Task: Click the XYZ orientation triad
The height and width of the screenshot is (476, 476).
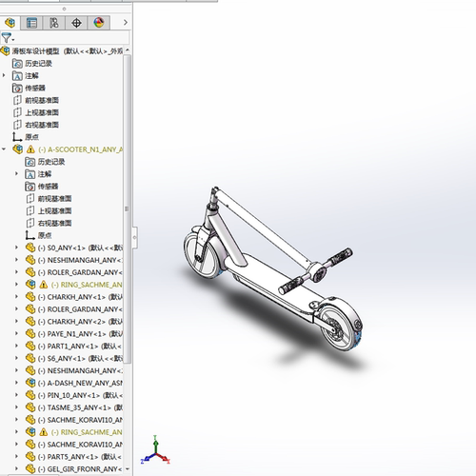Action: 155,450
